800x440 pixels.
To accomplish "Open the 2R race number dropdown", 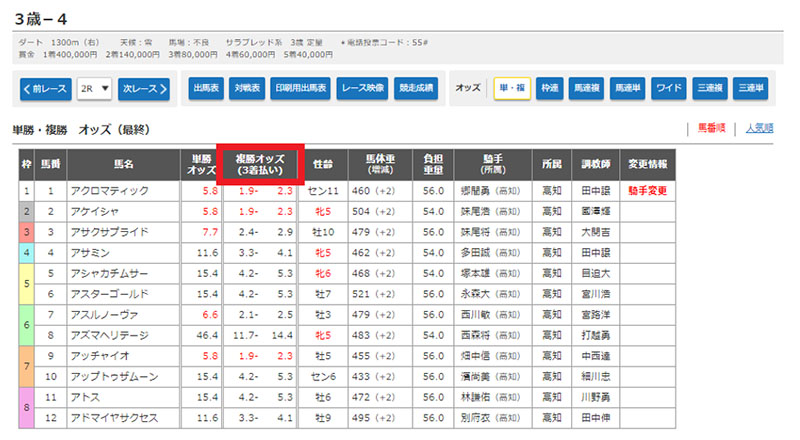I will click(96, 89).
